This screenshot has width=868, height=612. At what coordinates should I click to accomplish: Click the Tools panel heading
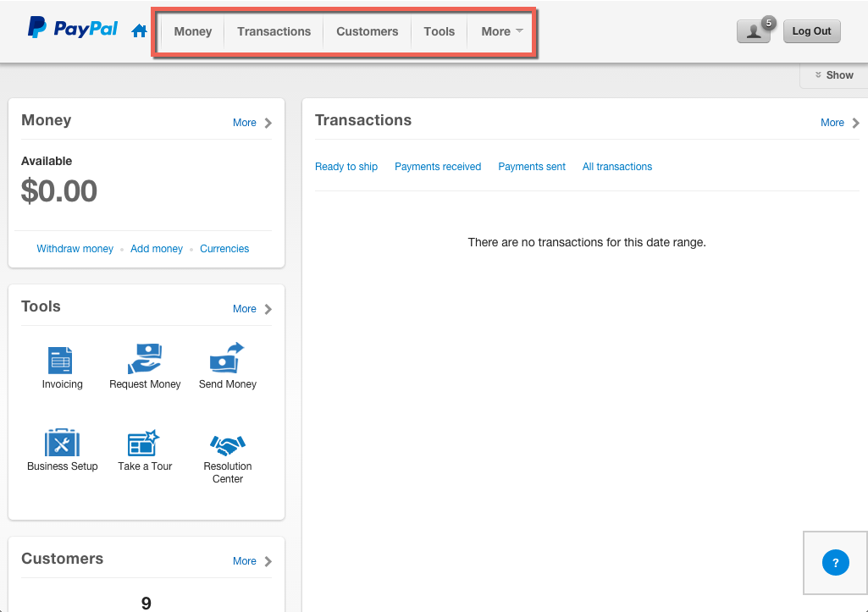pyautogui.click(x=41, y=306)
